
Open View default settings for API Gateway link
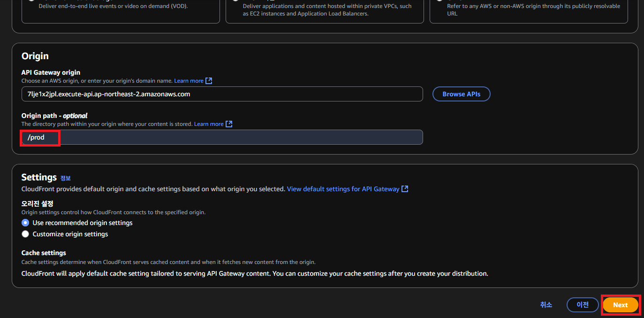click(x=343, y=189)
